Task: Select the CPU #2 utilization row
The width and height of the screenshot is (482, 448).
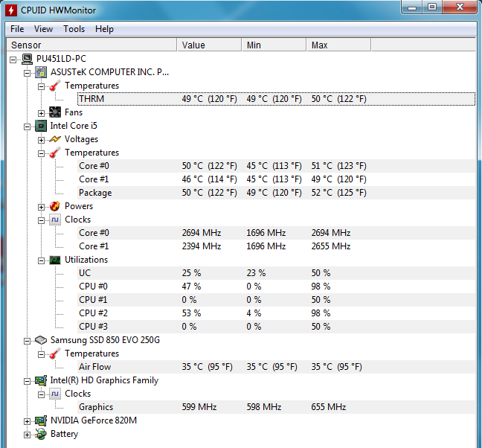Action: tap(276, 313)
